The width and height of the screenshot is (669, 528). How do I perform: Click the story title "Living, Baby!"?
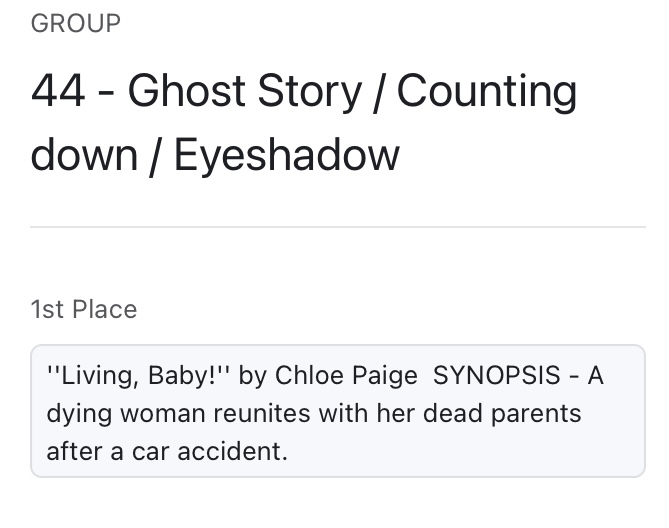[140, 375]
